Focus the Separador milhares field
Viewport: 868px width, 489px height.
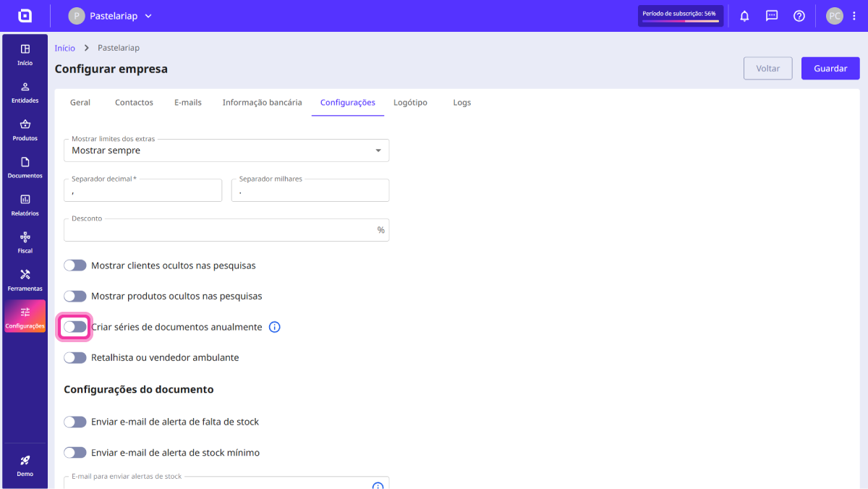pyautogui.click(x=310, y=190)
